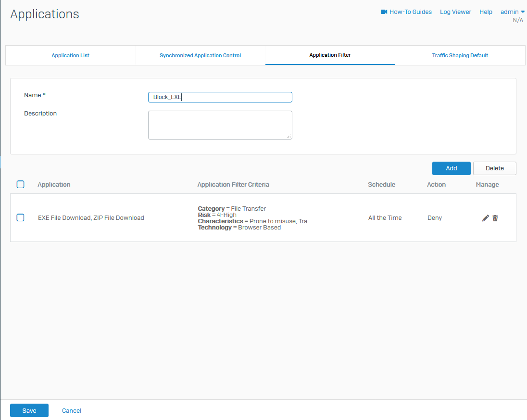
Task: Open the admin user dropdown menu
Action: tap(512, 12)
